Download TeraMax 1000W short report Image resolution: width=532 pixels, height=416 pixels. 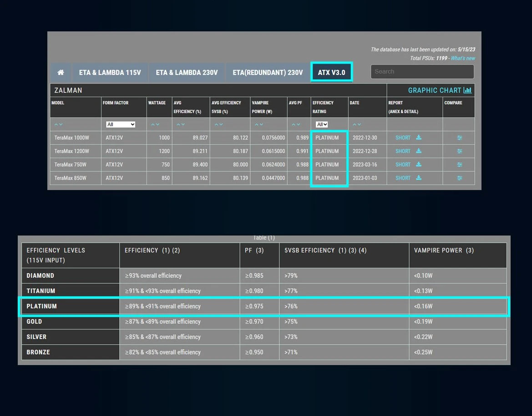(419, 138)
